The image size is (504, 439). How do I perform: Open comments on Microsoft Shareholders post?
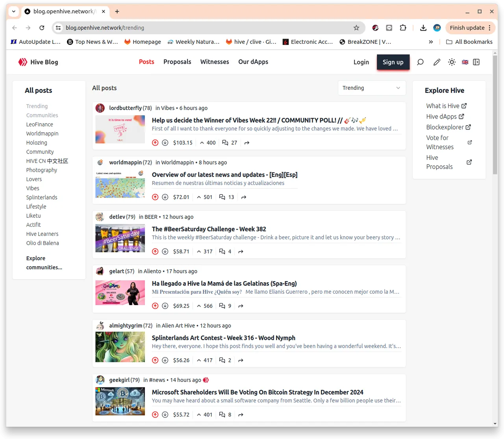(225, 415)
